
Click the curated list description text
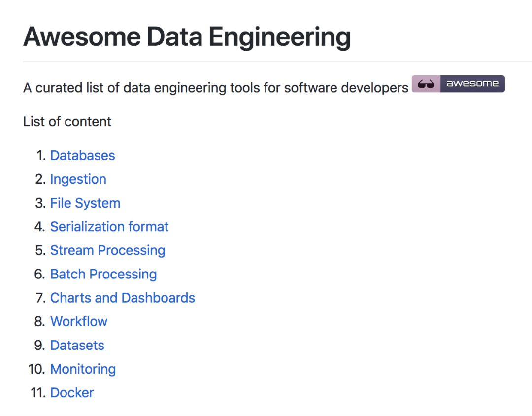[x=215, y=88]
